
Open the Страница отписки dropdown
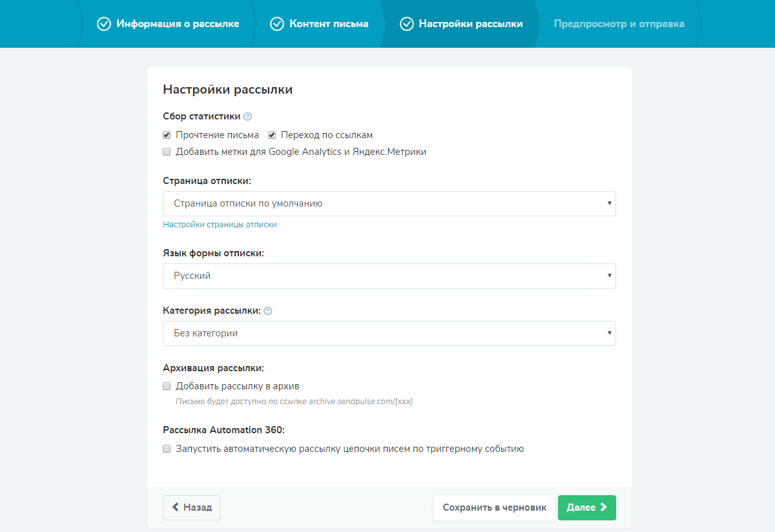coord(389,203)
